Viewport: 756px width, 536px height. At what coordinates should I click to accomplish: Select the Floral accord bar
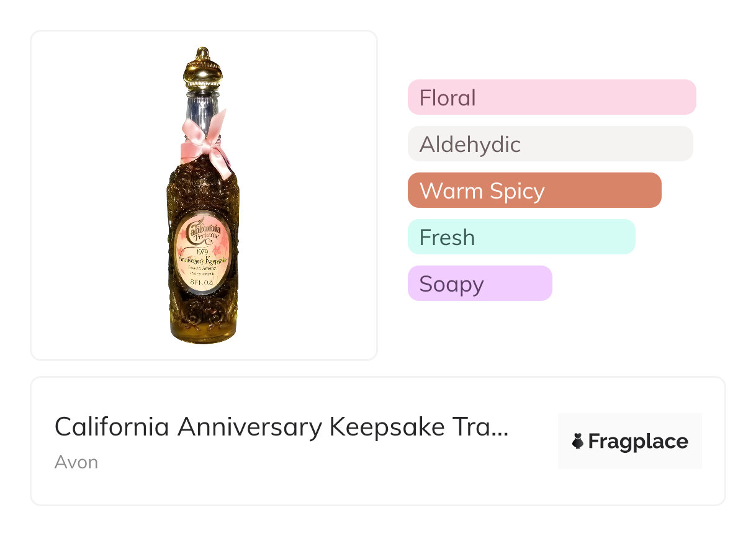click(x=551, y=97)
